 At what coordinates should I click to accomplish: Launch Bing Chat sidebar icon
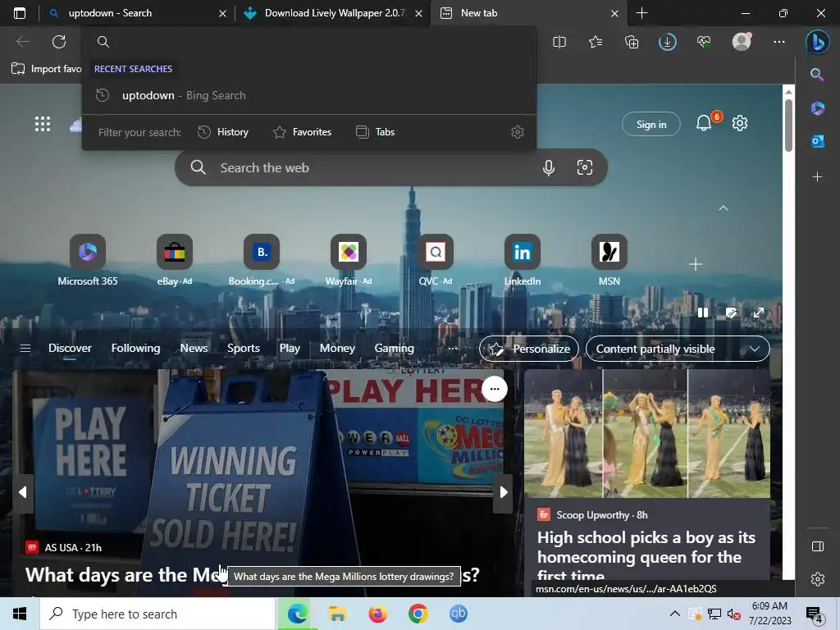coord(818,42)
